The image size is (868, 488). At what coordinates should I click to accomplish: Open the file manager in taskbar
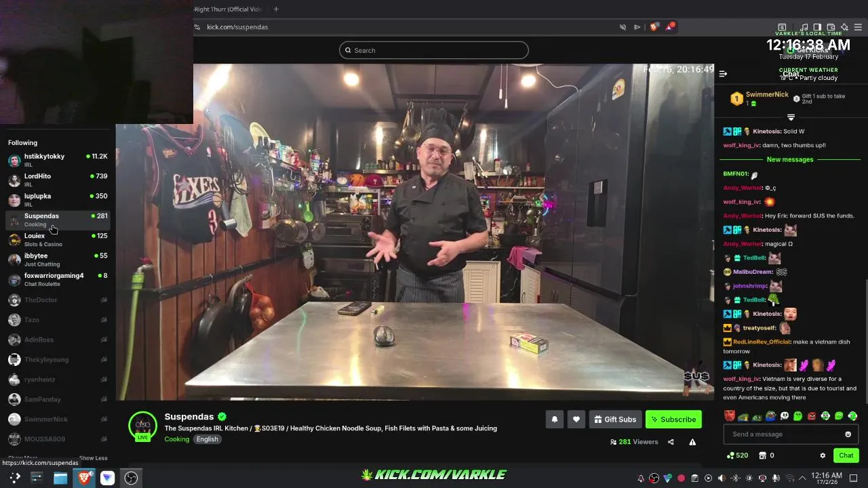(60, 478)
